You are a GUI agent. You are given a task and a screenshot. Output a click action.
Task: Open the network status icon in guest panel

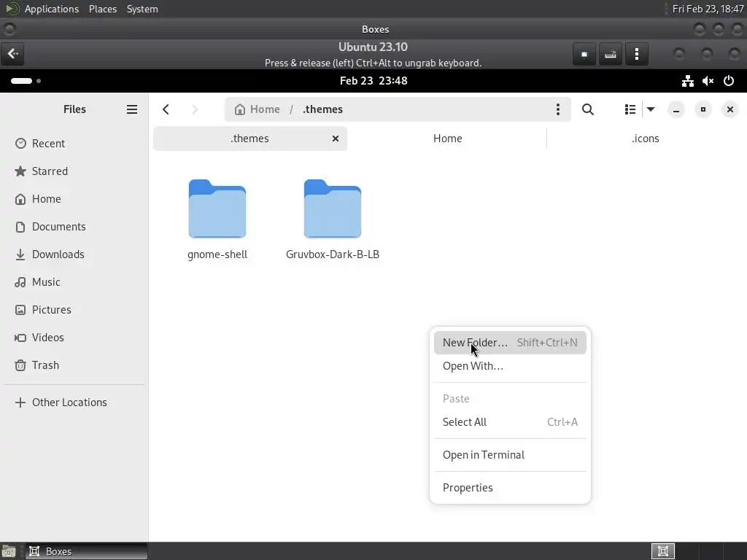[687, 81]
